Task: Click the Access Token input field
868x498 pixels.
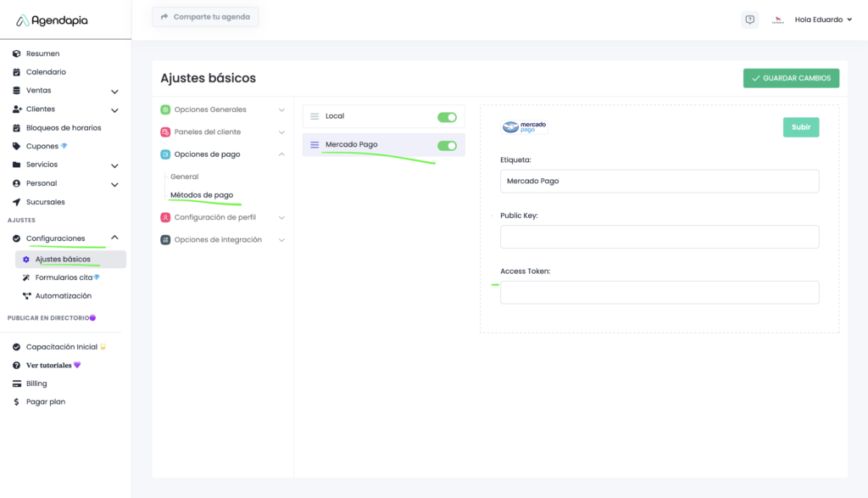Action: click(x=659, y=293)
